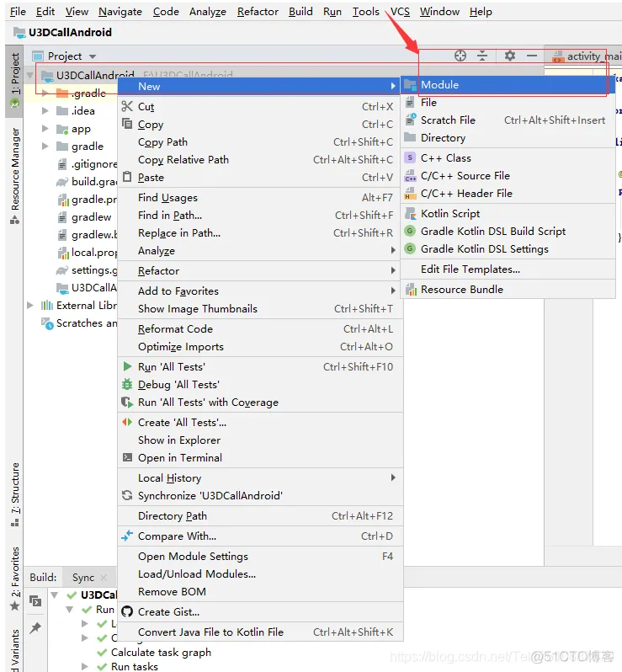Open the Navigate menu

tap(120, 12)
